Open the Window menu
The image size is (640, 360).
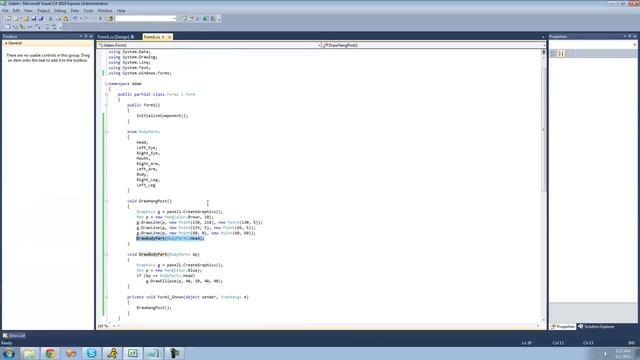pos(104,11)
